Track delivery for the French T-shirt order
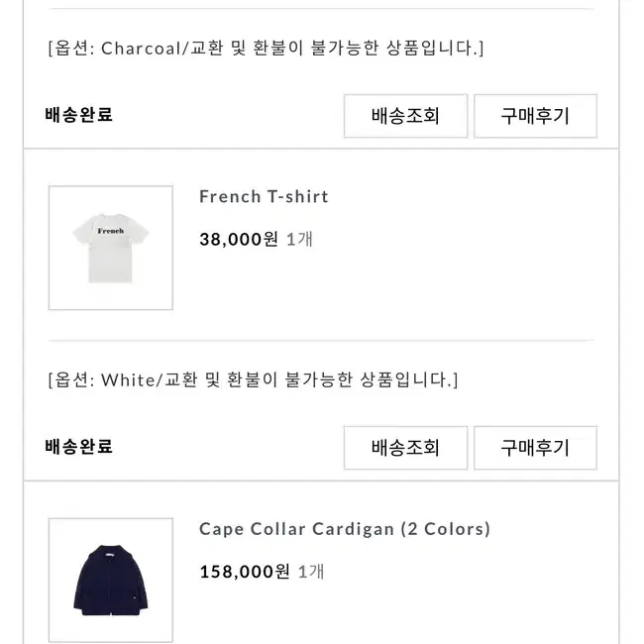The image size is (644, 644). 405,448
